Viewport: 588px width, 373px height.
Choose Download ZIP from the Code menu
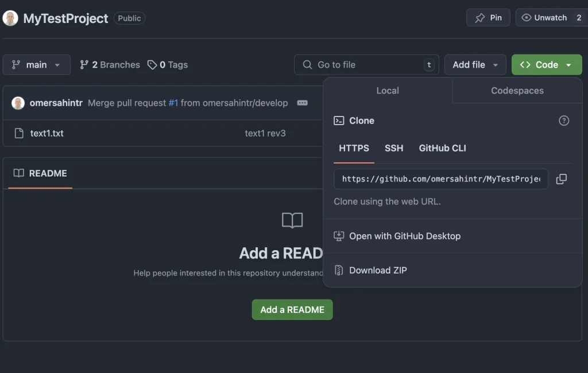[x=378, y=270]
